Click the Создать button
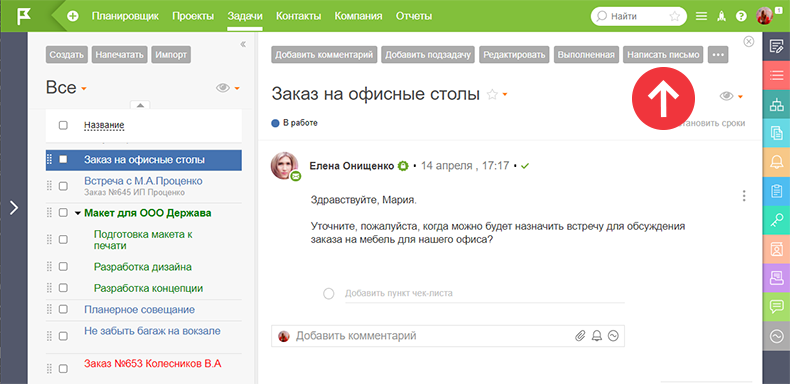 tap(67, 55)
